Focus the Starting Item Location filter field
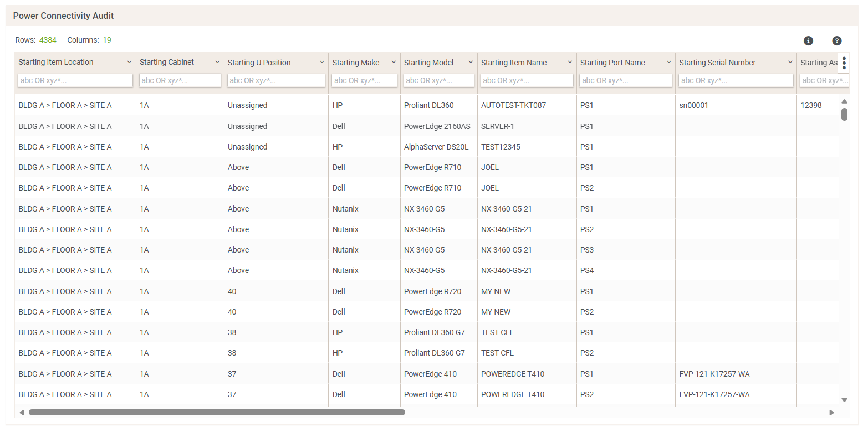 [x=75, y=80]
